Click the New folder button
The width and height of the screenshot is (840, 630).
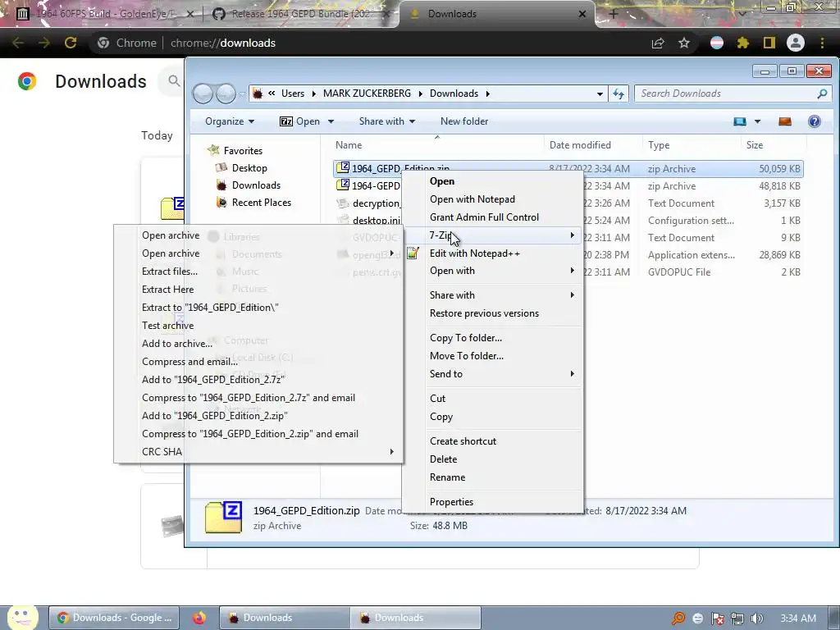(x=464, y=121)
